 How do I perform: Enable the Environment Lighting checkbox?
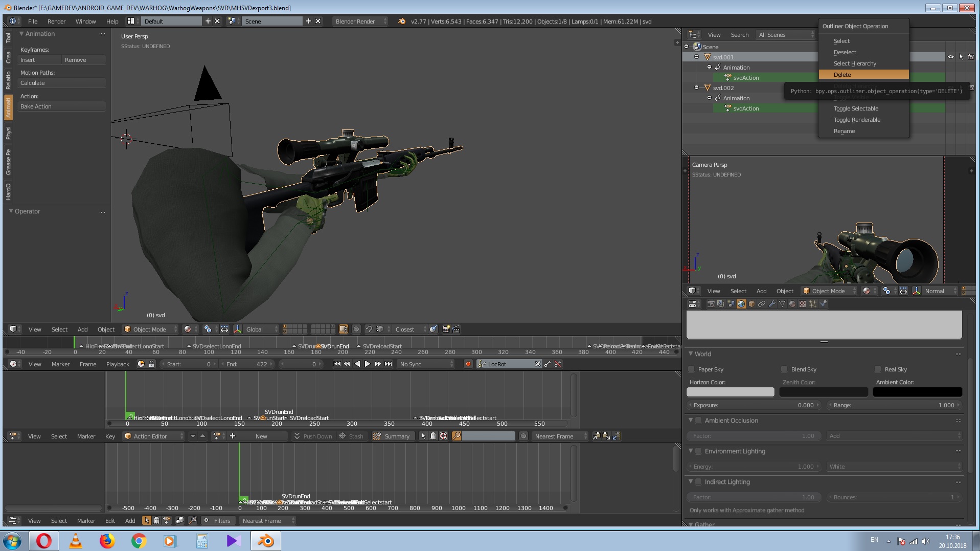(698, 451)
